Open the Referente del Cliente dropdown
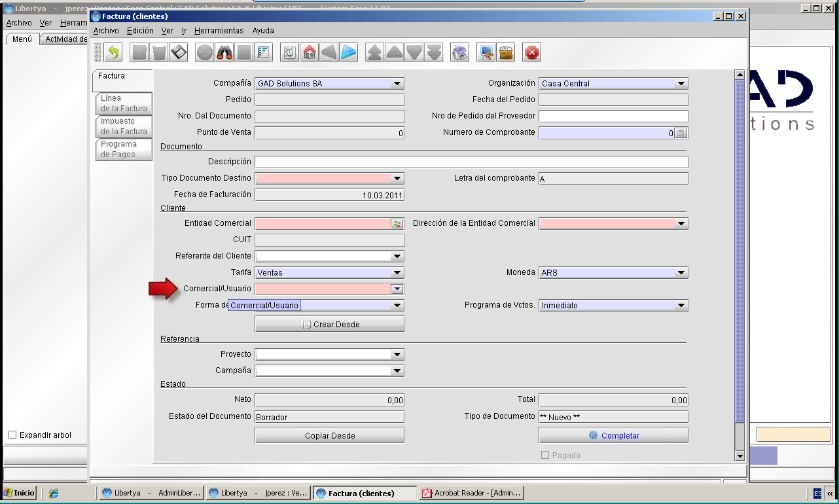This screenshot has width=839, height=504. [x=397, y=257]
